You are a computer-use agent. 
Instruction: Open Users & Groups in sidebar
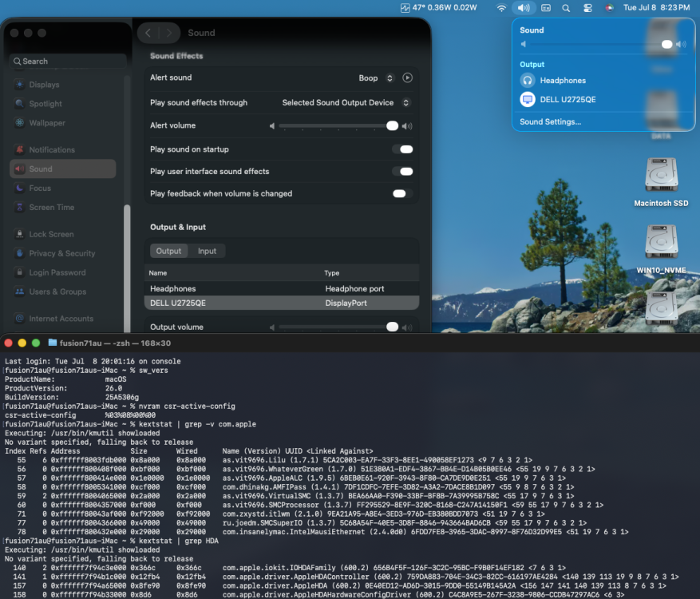(x=57, y=292)
